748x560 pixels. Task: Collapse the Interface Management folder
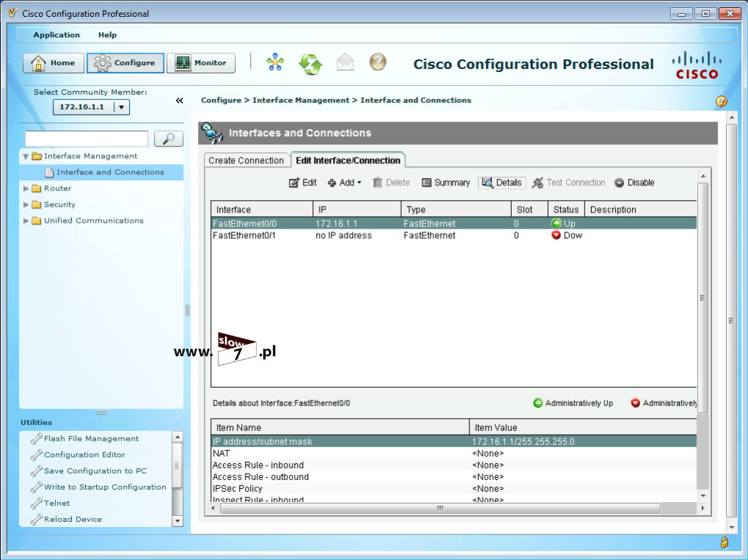point(26,156)
